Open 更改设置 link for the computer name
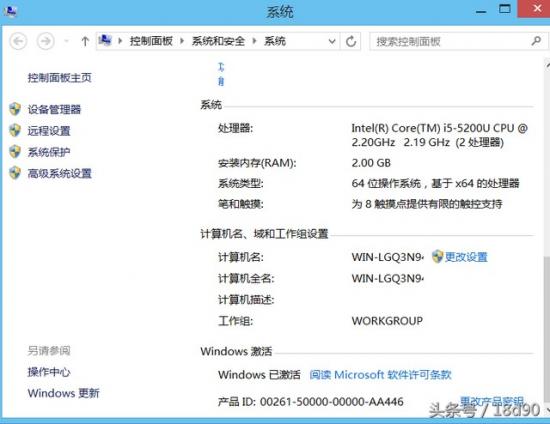Screen dimensions: 550x424 [466, 257]
